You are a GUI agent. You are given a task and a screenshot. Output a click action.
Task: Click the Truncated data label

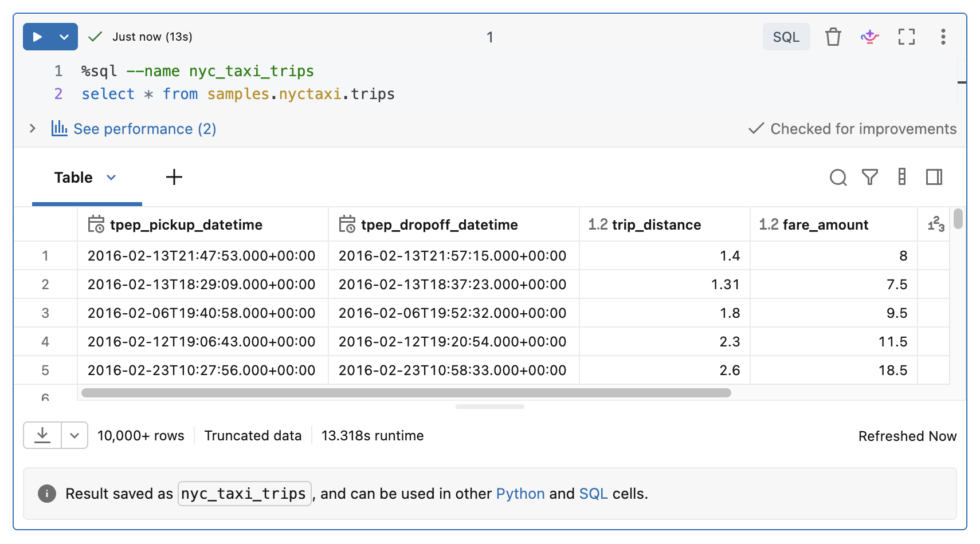click(x=253, y=436)
